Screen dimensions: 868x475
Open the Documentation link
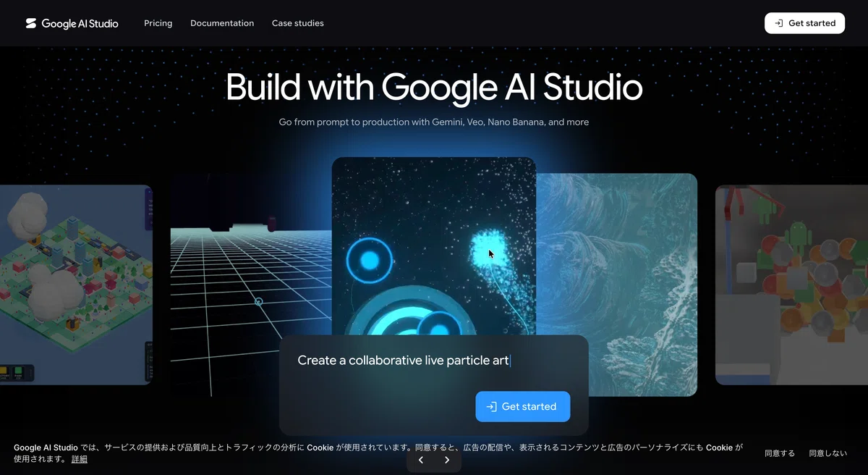pyautogui.click(x=222, y=23)
